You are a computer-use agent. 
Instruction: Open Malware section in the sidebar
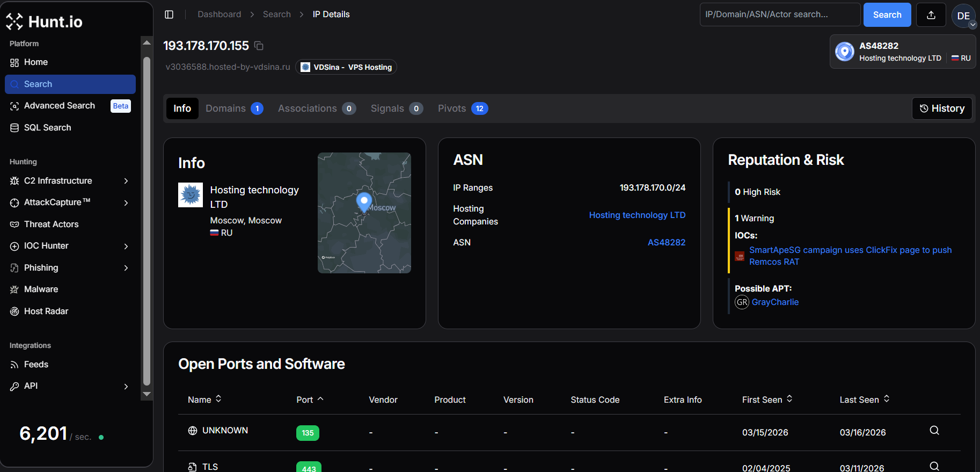coord(41,289)
